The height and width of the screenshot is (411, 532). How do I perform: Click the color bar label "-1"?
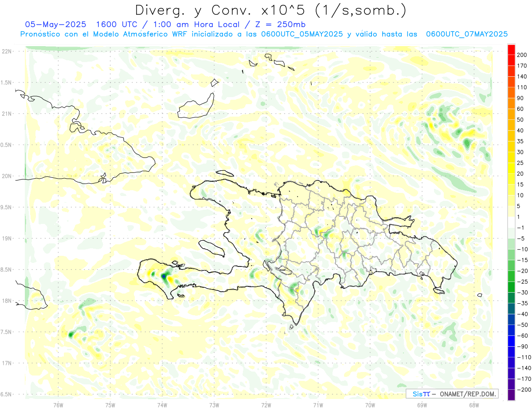pos(521,227)
